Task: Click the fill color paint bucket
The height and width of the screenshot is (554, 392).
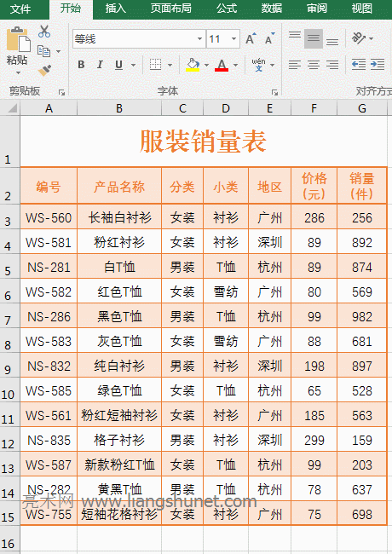Action: click(x=193, y=64)
